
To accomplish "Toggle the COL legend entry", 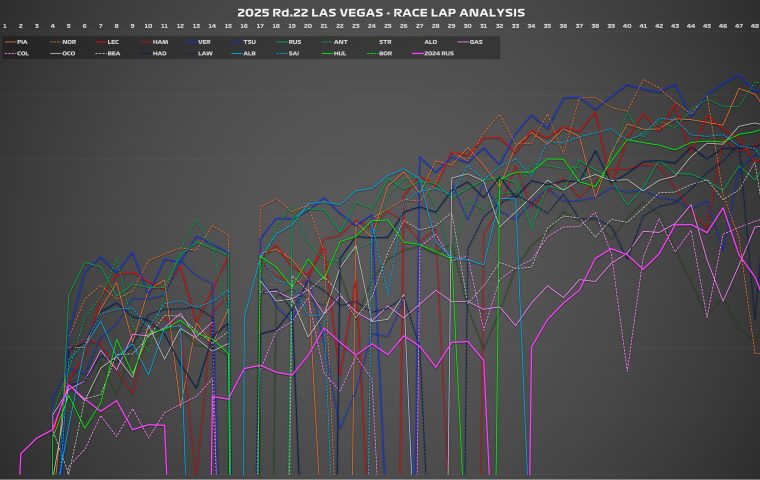I will [x=22, y=53].
